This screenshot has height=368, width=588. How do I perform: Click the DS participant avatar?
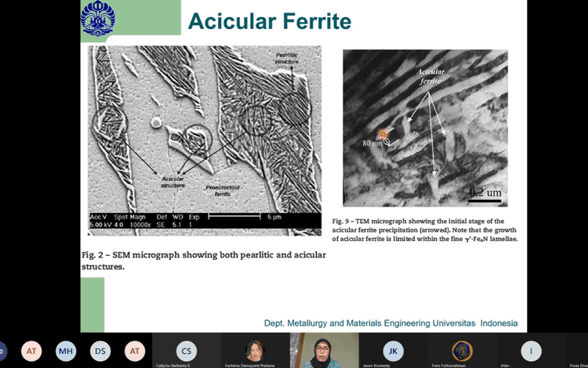(100, 351)
